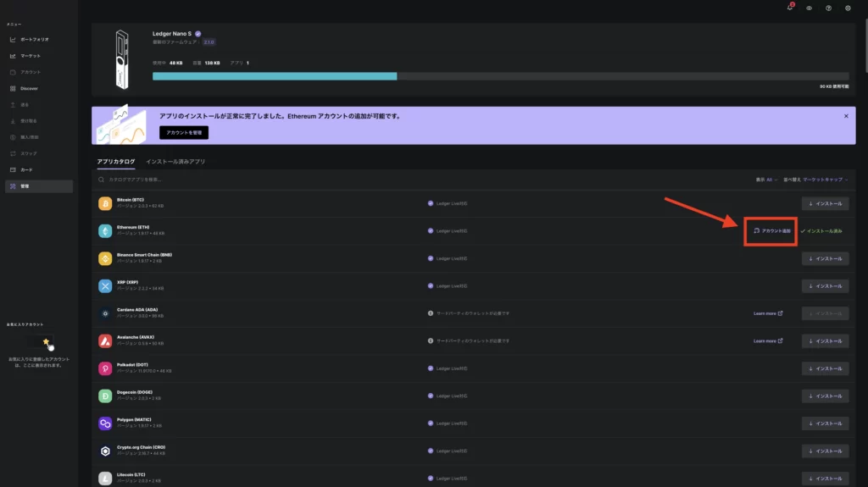The width and height of the screenshot is (868, 487).
Task: Install the Crypto.org Chain (CRO) app
Action: [825, 451]
